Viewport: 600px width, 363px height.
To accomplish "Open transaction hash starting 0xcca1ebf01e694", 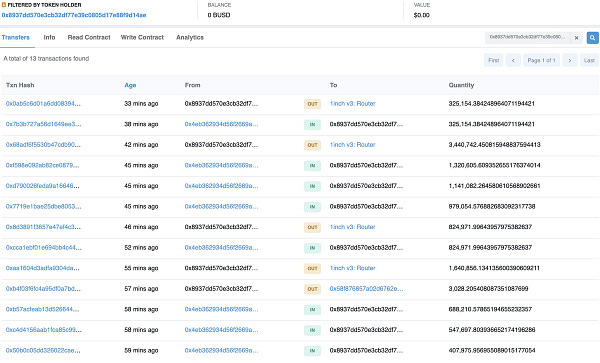I will [44, 248].
